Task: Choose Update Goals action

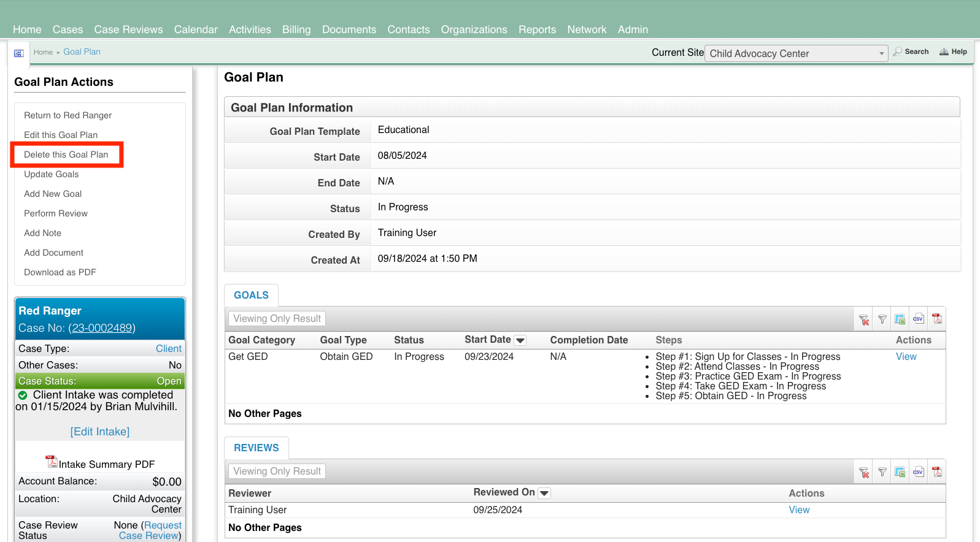Action: coord(51,174)
